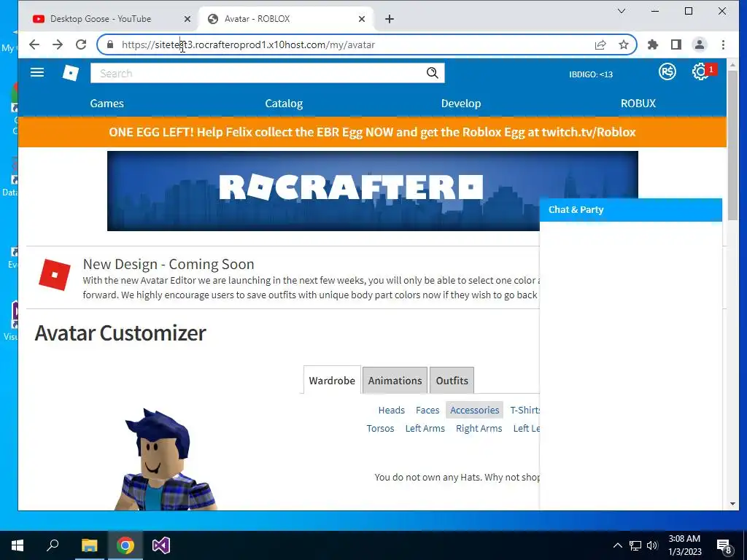This screenshot has width=747, height=560.
Task: Open the Develop nav item
Action: [x=461, y=104]
